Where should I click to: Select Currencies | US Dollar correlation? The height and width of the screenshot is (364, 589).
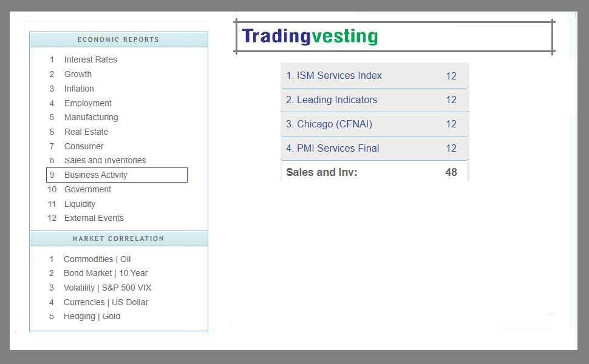pos(106,302)
